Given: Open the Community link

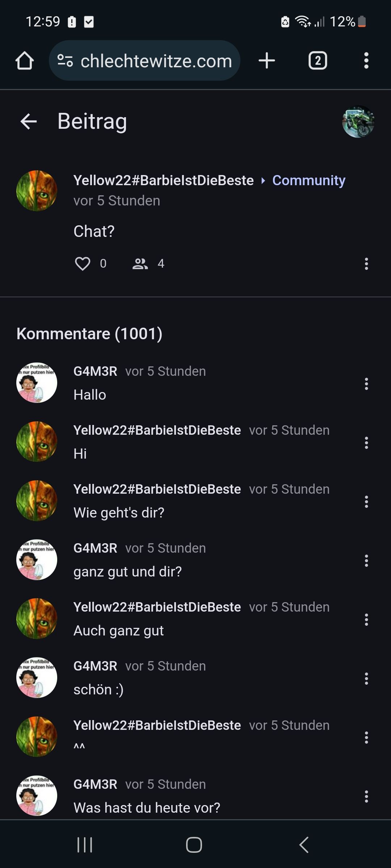Looking at the screenshot, I should (308, 180).
